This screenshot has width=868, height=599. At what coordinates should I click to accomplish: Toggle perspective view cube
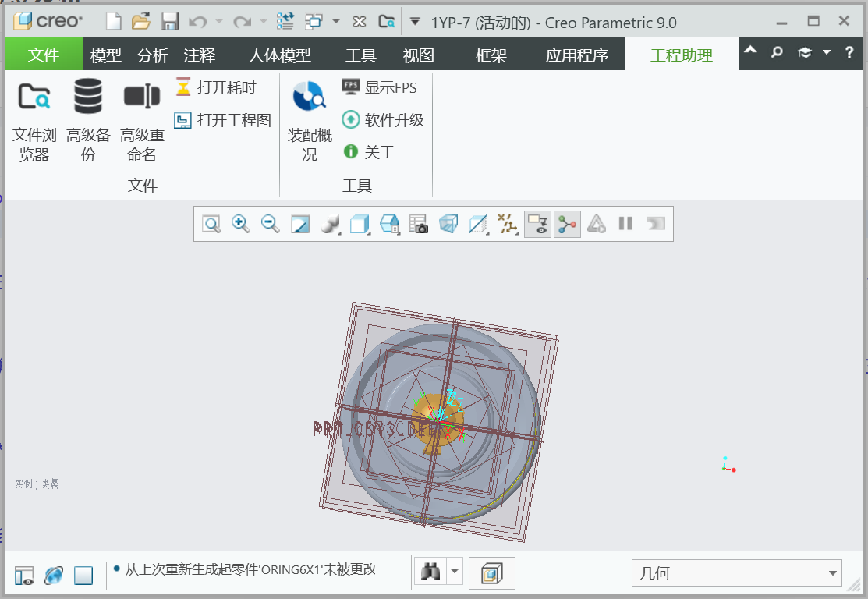click(x=448, y=224)
